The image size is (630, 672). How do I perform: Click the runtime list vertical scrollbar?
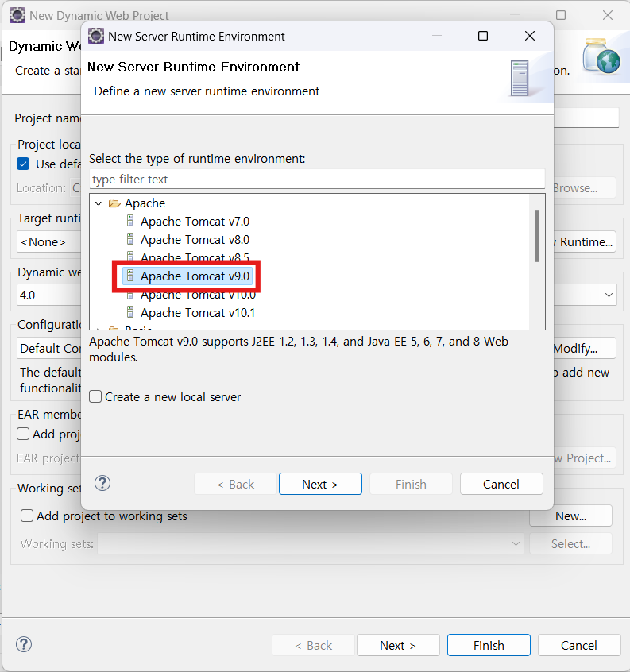pyautogui.click(x=537, y=236)
